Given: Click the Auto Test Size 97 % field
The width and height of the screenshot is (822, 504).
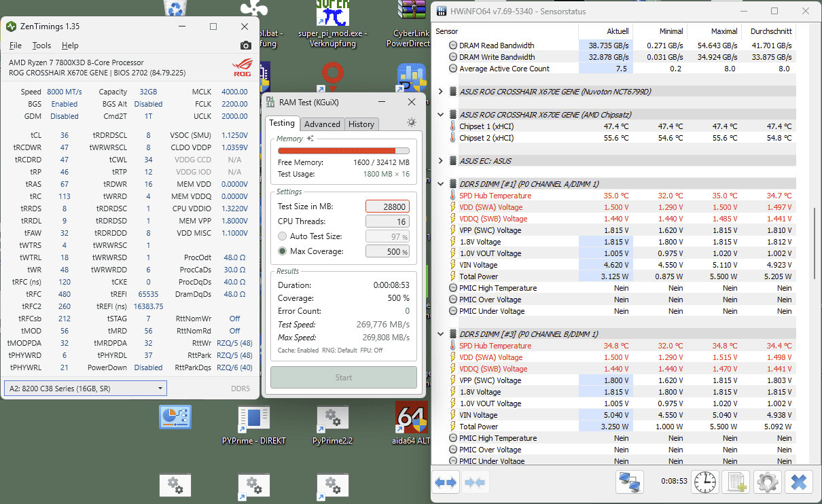Looking at the screenshot, I should (387, 236).
